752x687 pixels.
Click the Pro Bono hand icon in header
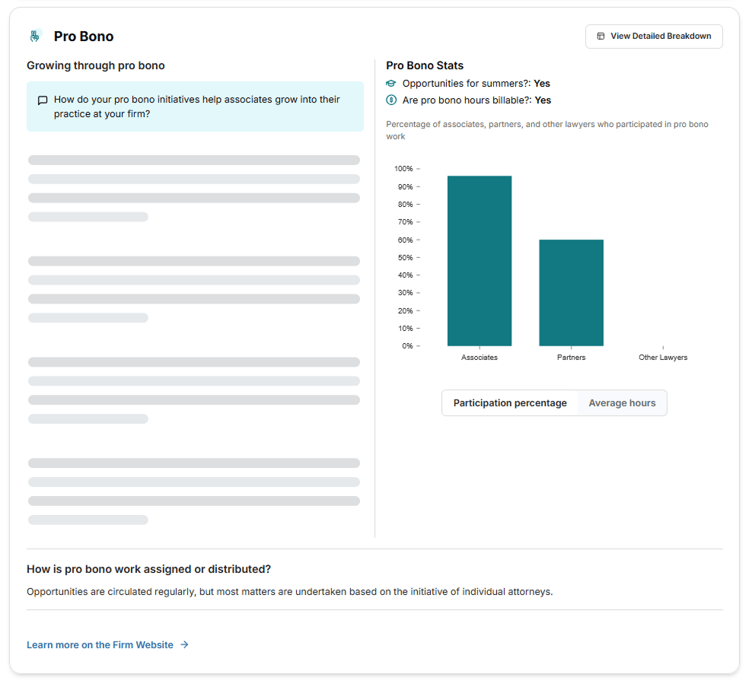coord(35,36)
